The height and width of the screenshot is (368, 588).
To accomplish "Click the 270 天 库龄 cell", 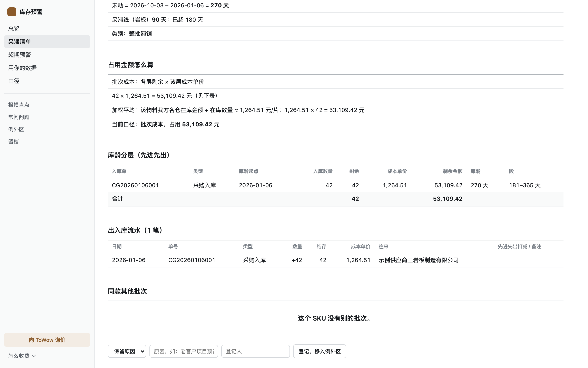I will [479, 185].
